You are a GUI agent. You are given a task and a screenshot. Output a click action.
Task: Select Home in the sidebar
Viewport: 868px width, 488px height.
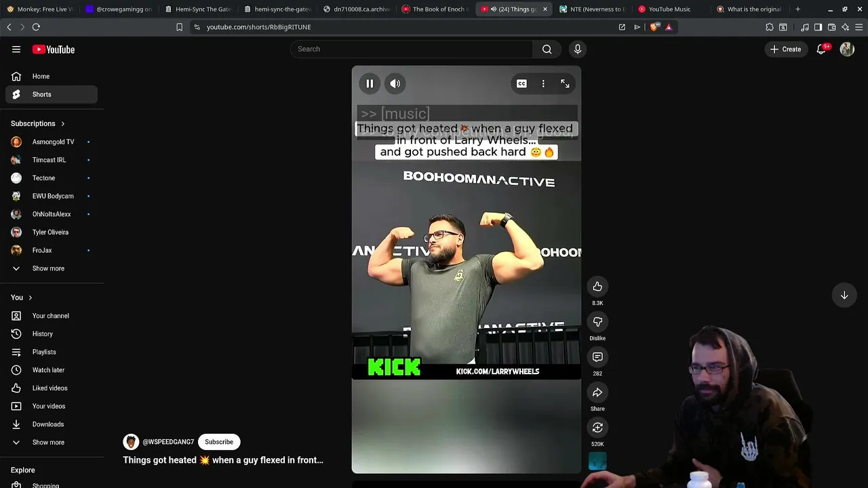52,77
